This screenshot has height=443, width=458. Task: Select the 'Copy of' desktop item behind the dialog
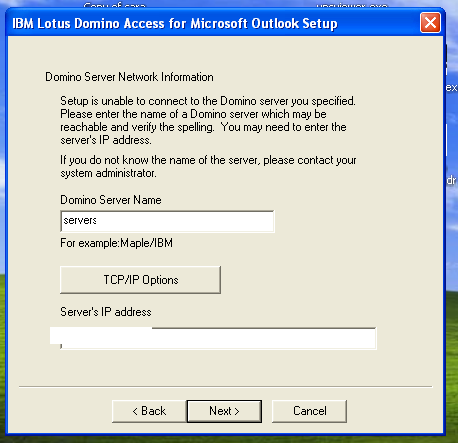point(114,5)
